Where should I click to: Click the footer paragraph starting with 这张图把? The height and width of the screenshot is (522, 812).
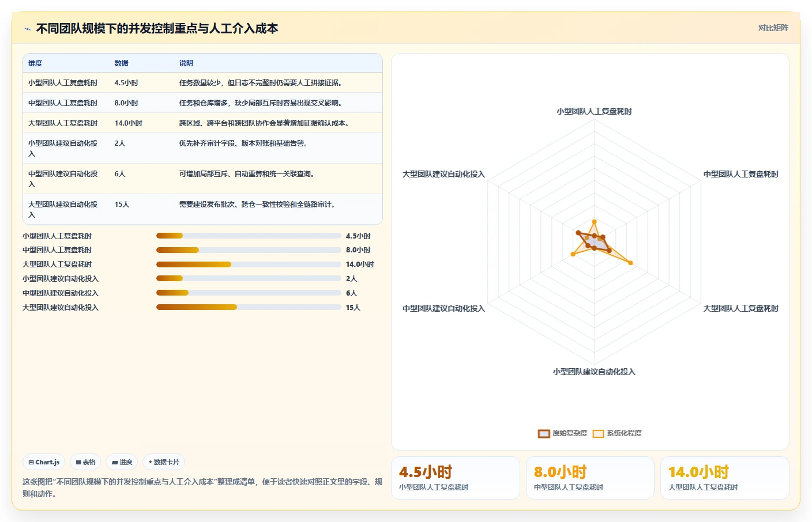coord(202,487)
